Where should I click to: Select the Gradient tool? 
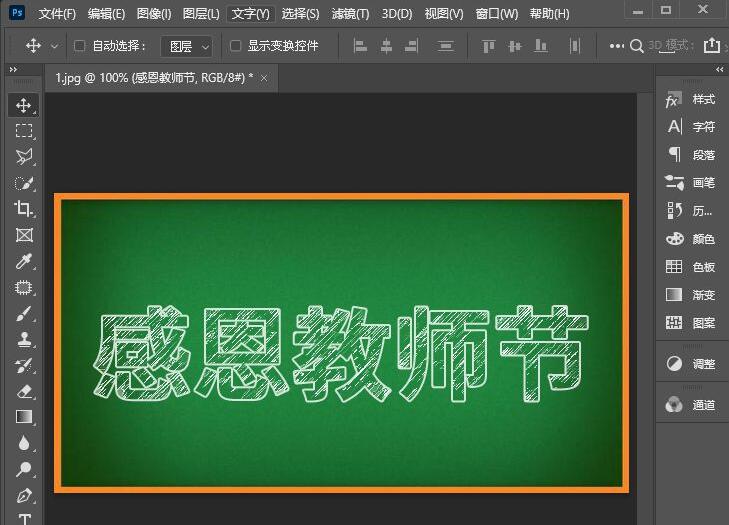click(24, 417)
